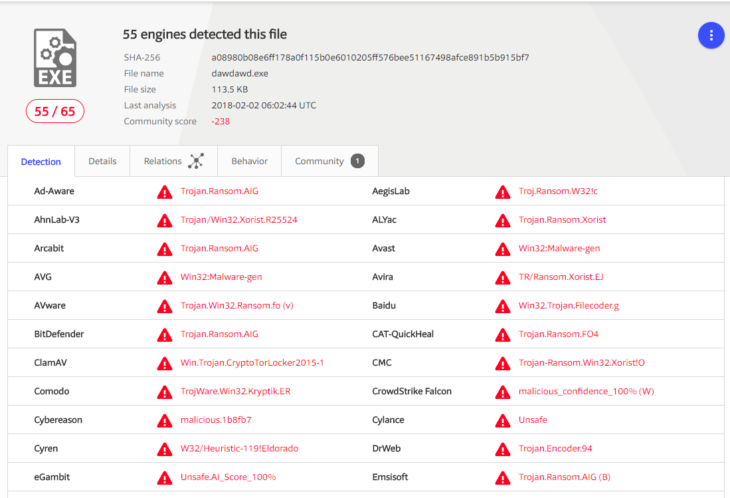Click Win32.Trojan.Filecoder.g detection

pos(568,305)
